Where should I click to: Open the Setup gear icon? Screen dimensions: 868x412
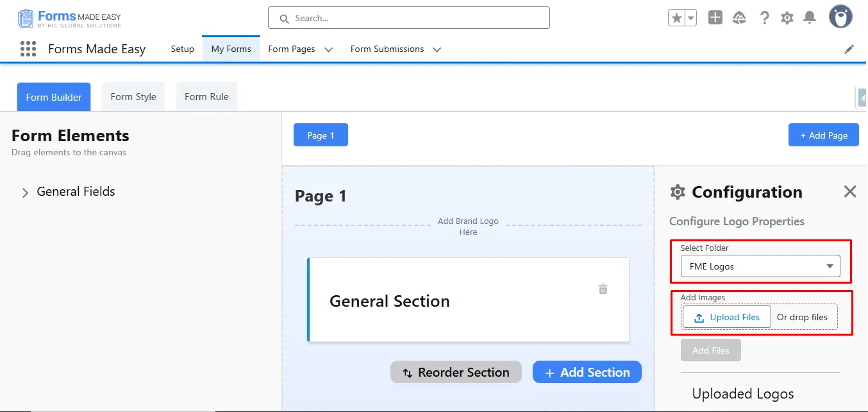point(787,18)
